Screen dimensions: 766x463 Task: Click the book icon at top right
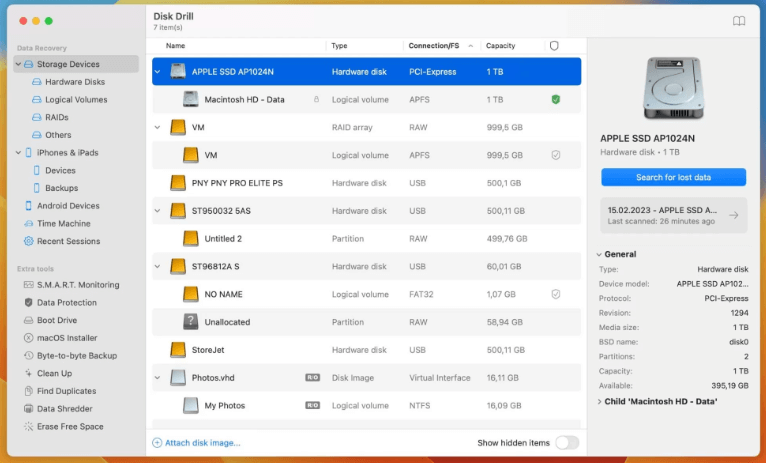click(739, 21)
